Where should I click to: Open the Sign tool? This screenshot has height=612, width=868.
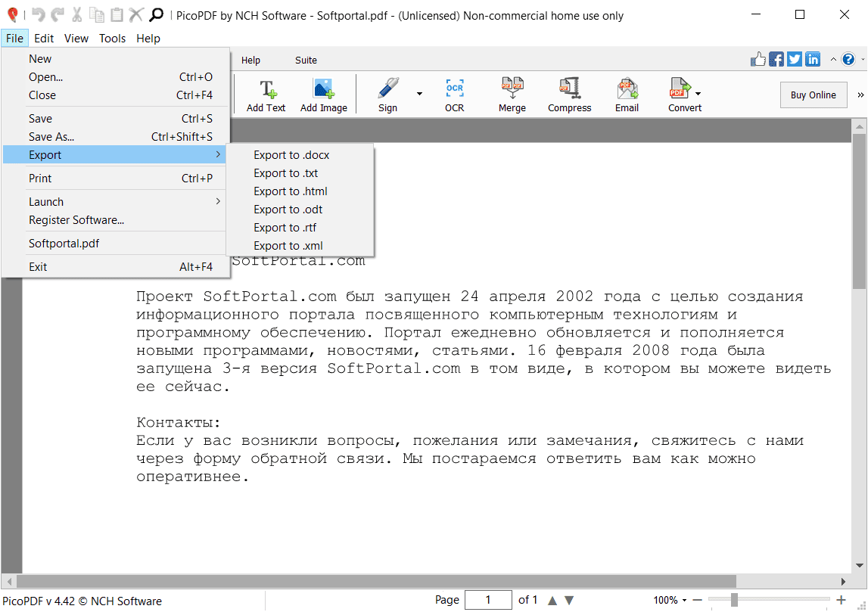click(x=387, y=96)
